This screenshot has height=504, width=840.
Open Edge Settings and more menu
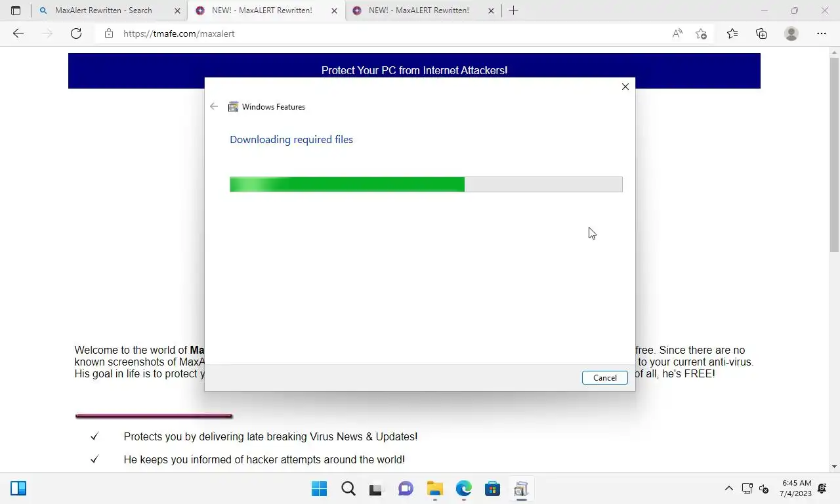coord(822,33)
